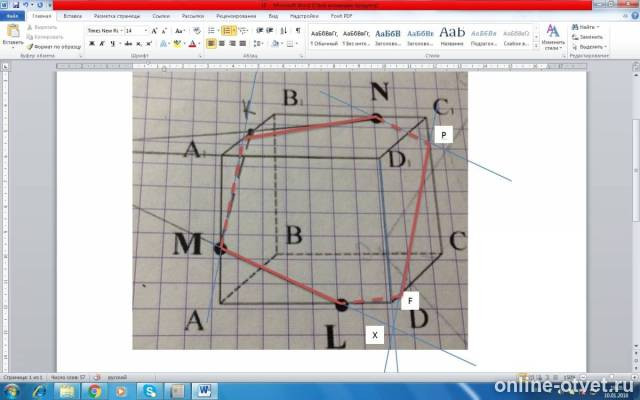Open the font size 14 dropdown
The height and width of the screenshot is (400, 640).
(133, 31)
